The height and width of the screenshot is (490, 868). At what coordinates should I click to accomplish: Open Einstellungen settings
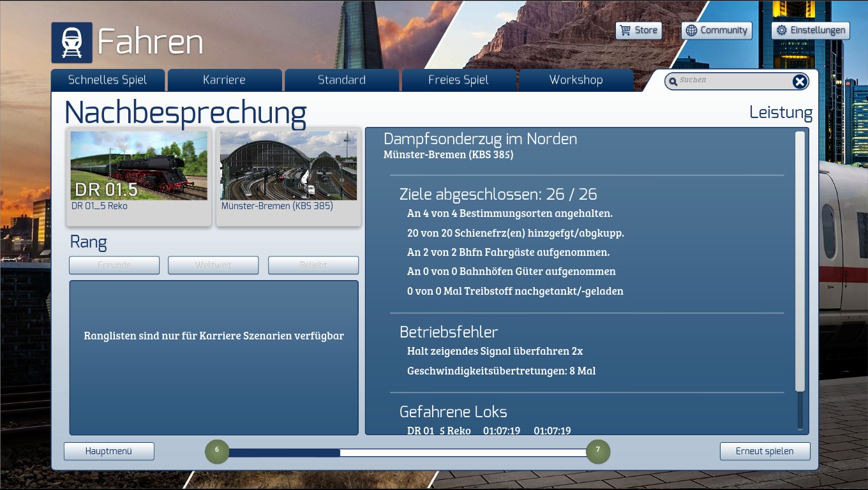click(x=811, y=30)
